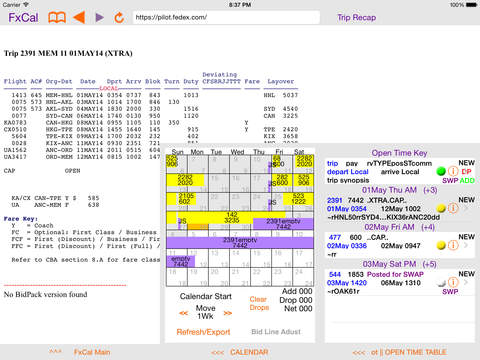Open the Trip Recap view
This screenshot has height=360, width=480.
(x=356, y=17)
